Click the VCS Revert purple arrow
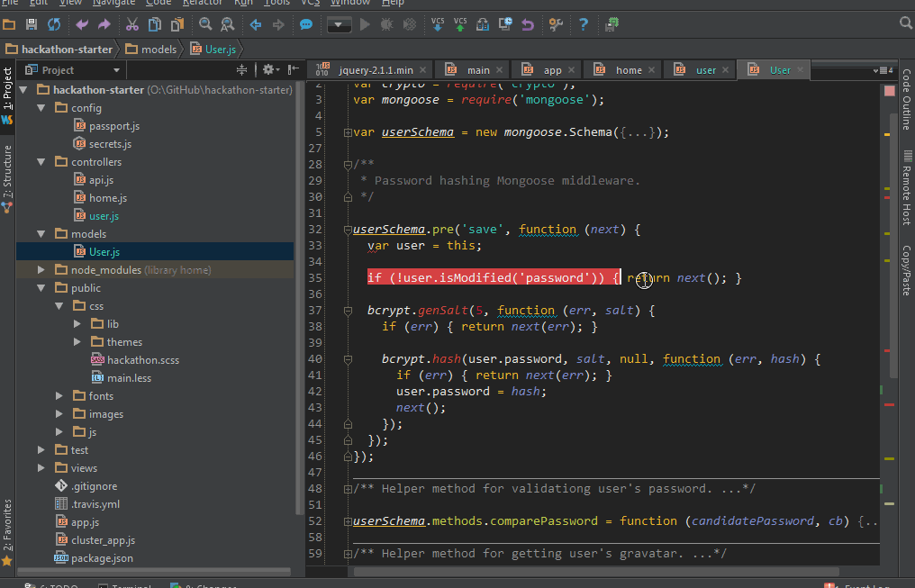Screen dimensions: 915x588 [528, 24]
